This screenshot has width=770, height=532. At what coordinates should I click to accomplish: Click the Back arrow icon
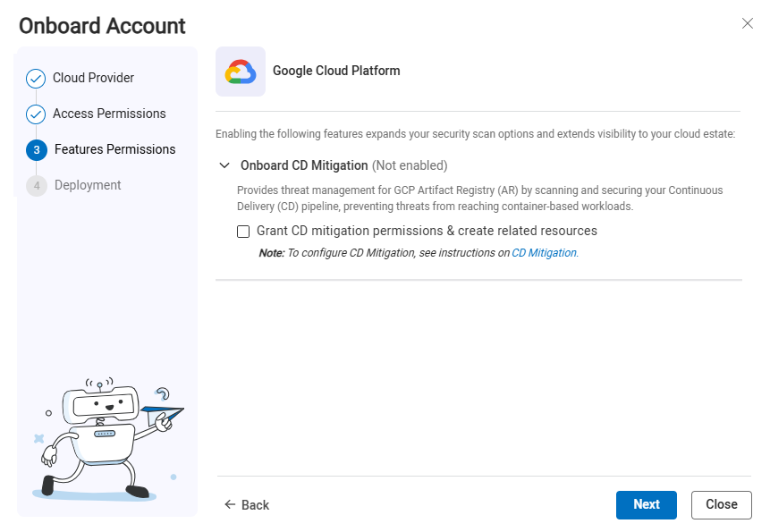pyautogui.click(x=230, y=505)
